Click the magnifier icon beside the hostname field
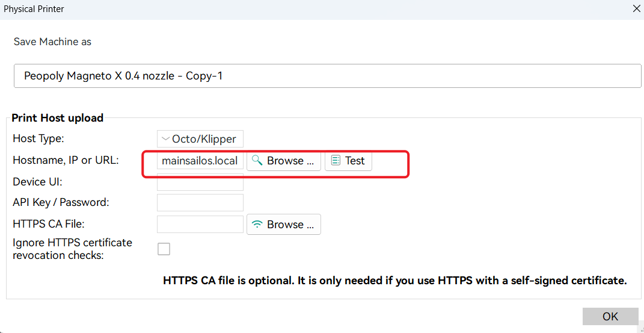 coord(257,161)
